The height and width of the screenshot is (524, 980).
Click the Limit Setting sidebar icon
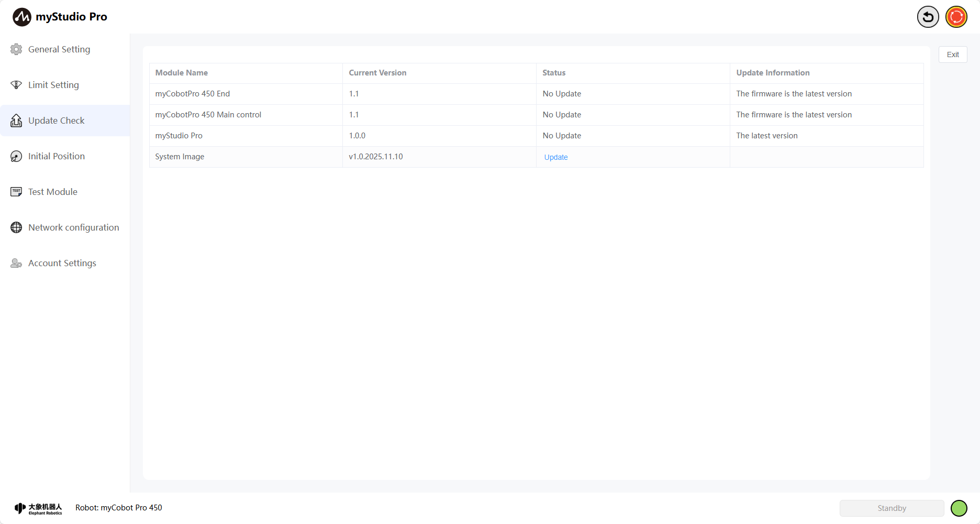pos(16,85)
